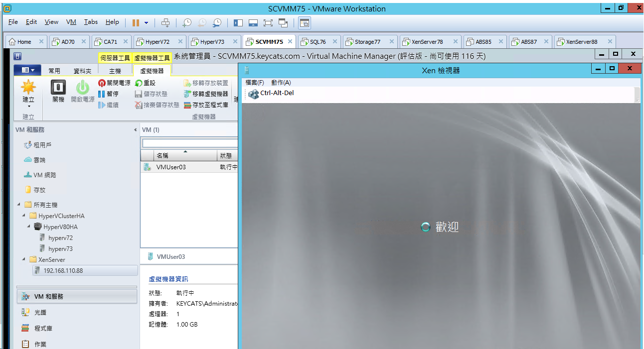Switch to the CA71 virtual machine tab
This screenshot has width=644, height=349.
111,42
